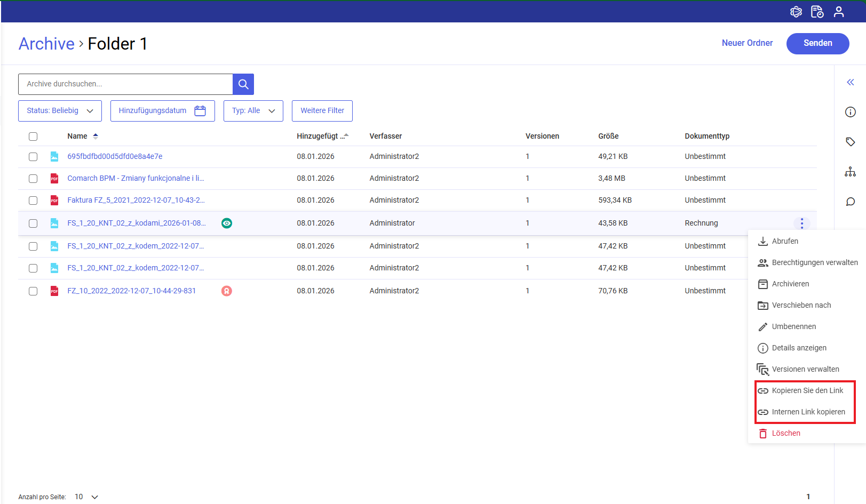
Task: Open the user profile icon
Action: 839,12
